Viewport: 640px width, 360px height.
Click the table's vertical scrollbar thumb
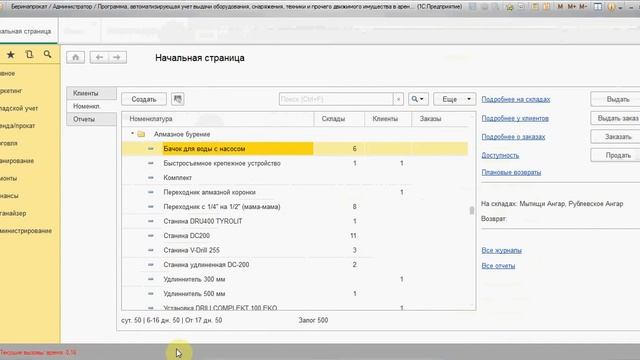[472, 211]
